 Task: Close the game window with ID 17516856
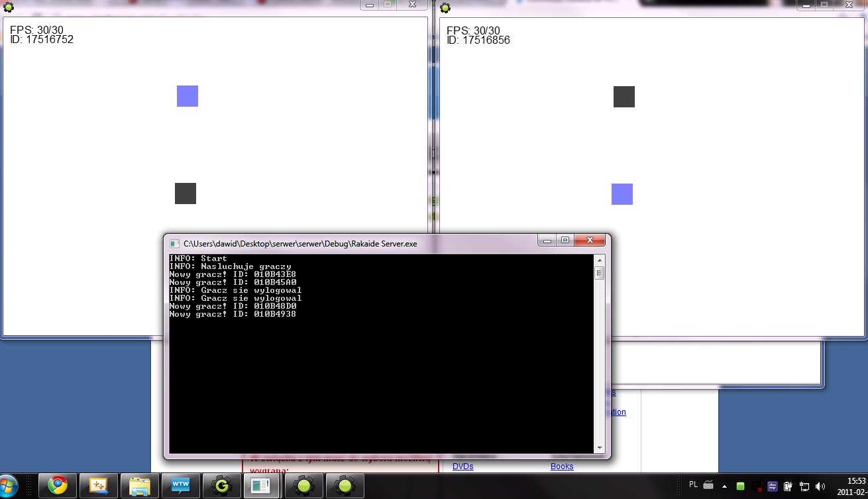coord(848,5)
